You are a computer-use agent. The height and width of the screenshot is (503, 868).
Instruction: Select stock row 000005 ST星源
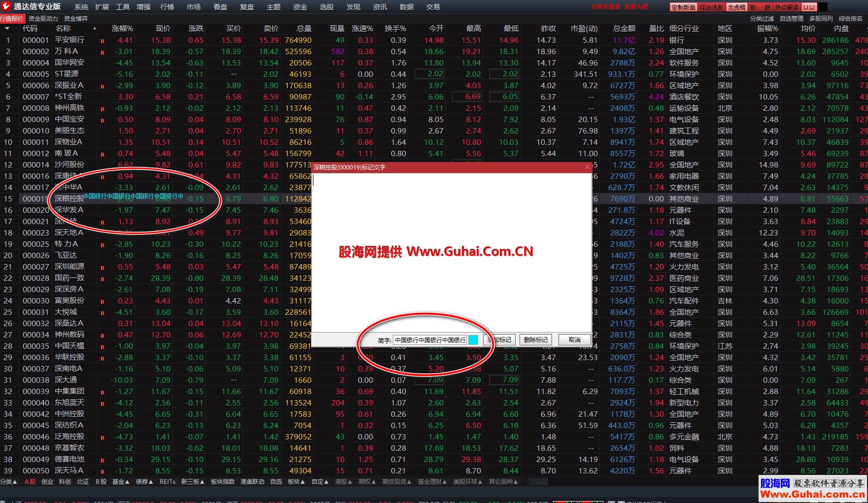[x=434, y=74]
